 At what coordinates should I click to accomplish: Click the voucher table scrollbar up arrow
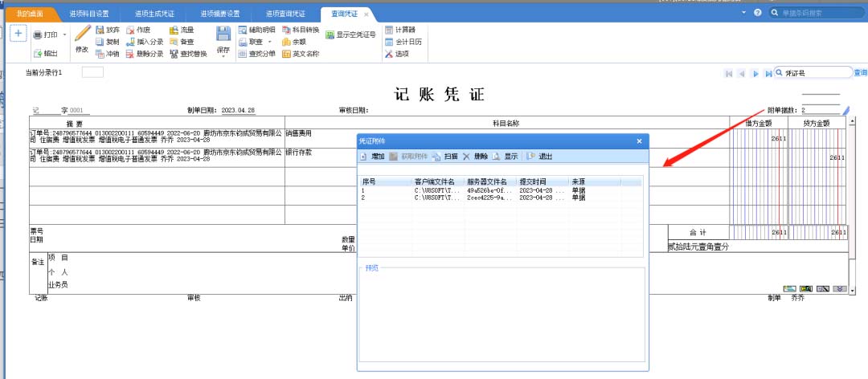tap(853, 120)
